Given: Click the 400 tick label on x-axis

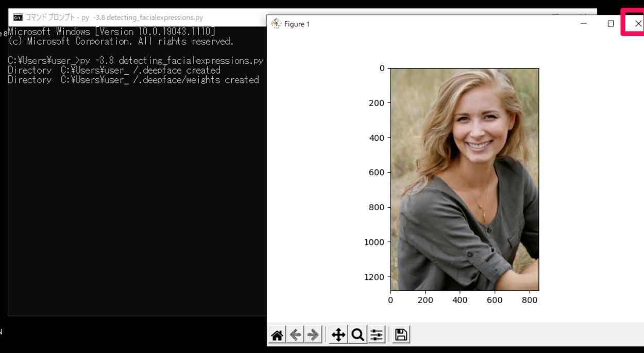Looking at the screenshot, I should (460, 300).
